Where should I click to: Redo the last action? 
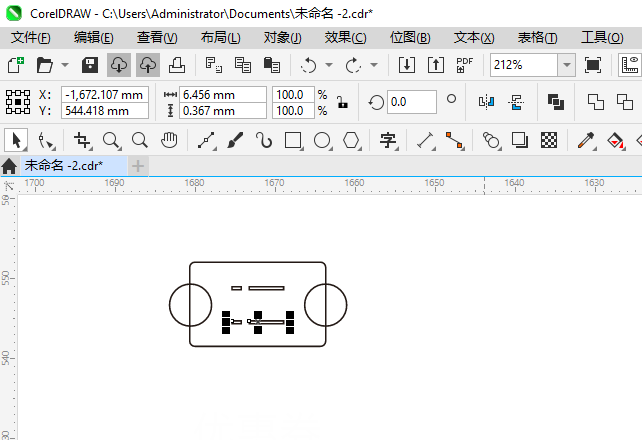coord(353,65)
